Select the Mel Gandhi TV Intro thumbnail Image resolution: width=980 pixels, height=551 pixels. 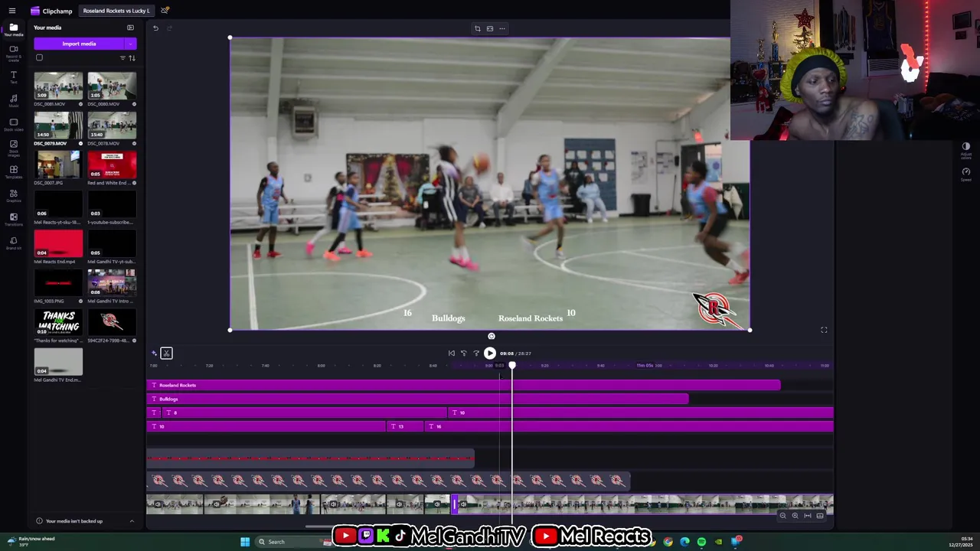coord(112,283)
